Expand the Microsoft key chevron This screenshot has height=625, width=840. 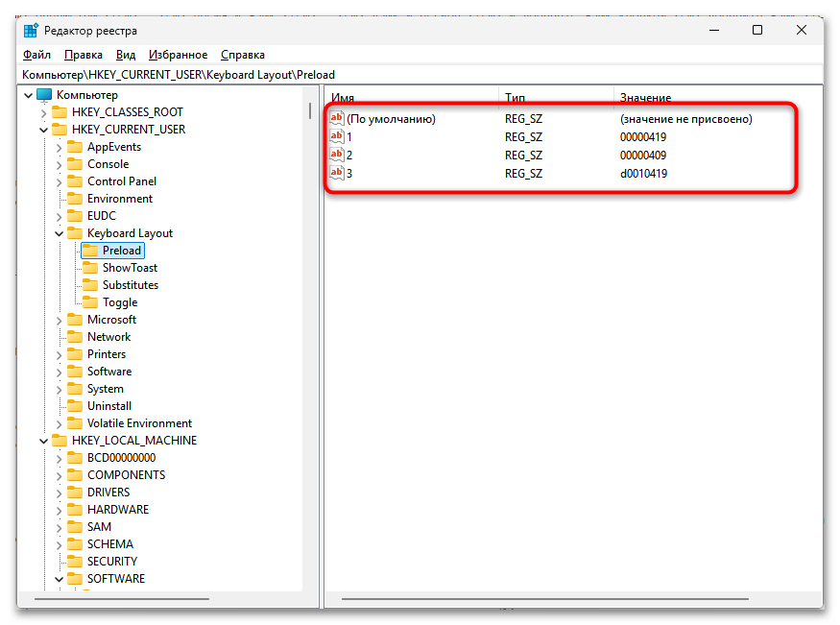(x=60, y=321)
